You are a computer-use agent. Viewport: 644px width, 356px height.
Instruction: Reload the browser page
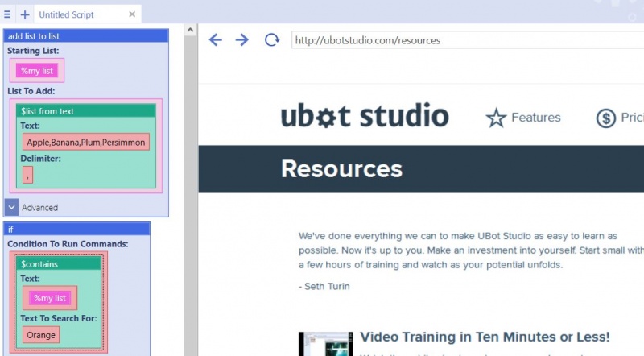pyautogui.click(x=271, y=40)
